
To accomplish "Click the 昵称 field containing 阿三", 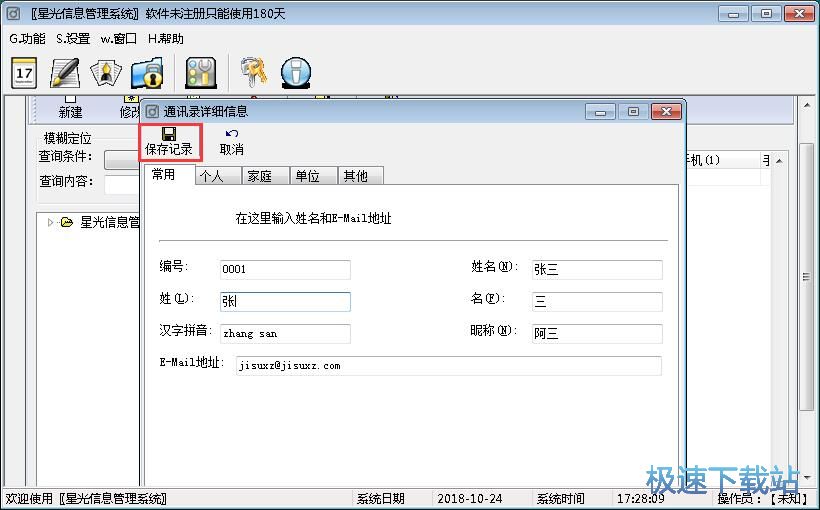I will [597, 334].
